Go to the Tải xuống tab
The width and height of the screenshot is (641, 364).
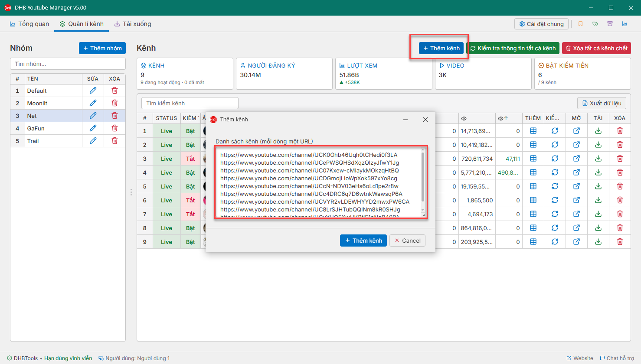(133, 24)
